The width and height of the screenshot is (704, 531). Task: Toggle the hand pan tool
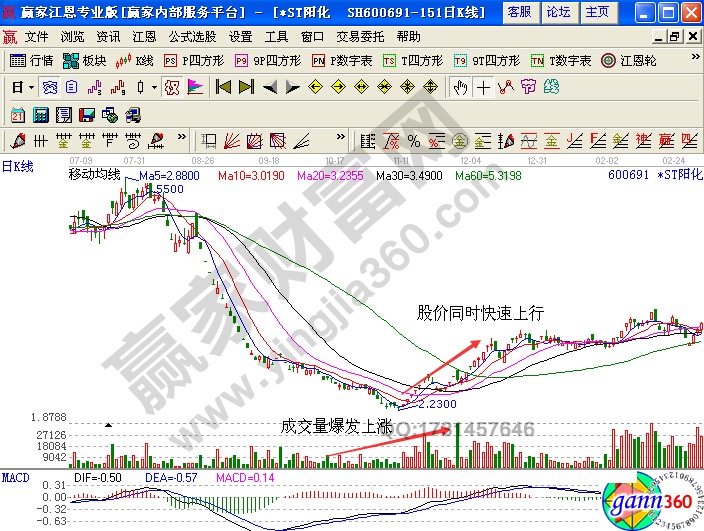click(x=460, y=87)
